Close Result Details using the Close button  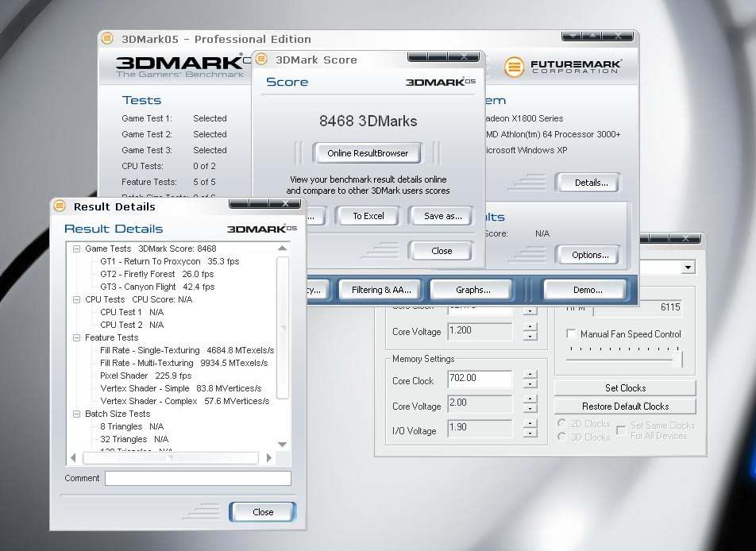(x=263, y=512)
